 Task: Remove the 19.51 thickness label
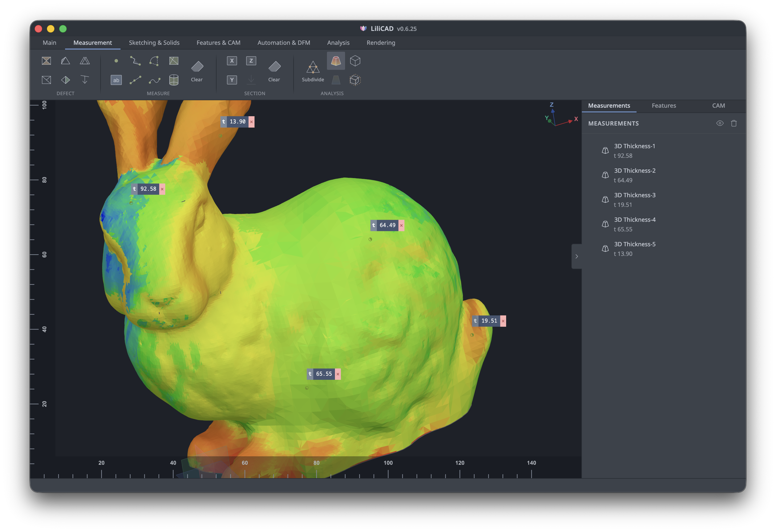coord(503,321)
